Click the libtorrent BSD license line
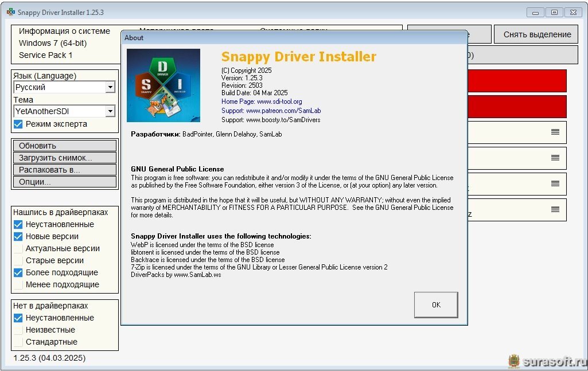 205,252
